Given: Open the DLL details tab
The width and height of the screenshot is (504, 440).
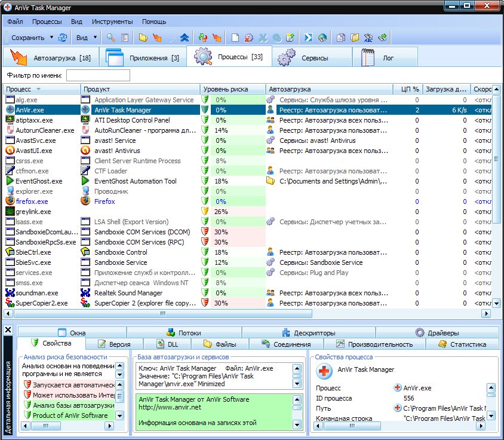Looking at the screenshot, I should click(167, 344).
